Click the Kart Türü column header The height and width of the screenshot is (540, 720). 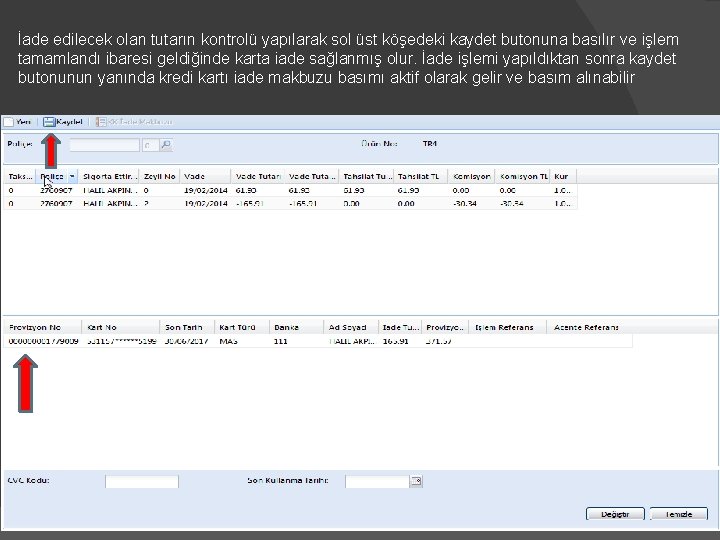[242, 327]
